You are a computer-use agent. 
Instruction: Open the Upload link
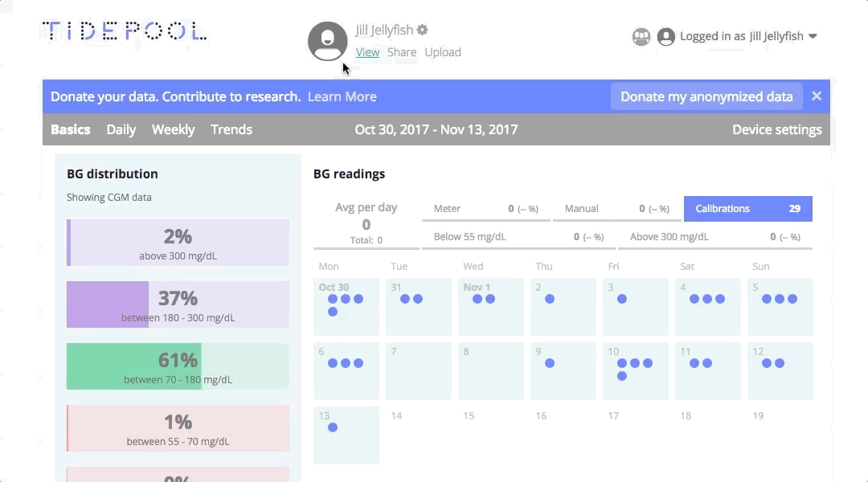[x=443, y=52]
